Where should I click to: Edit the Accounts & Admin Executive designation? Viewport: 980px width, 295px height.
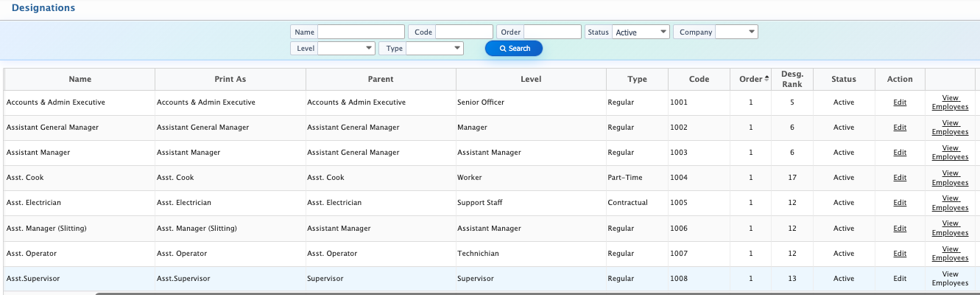pyautogui.click(x=900, y=103)
